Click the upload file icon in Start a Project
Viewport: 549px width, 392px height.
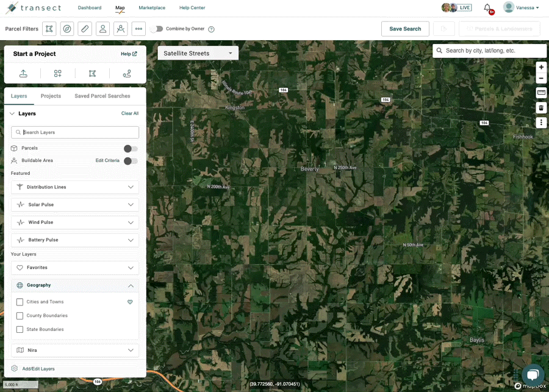(23, 74)
